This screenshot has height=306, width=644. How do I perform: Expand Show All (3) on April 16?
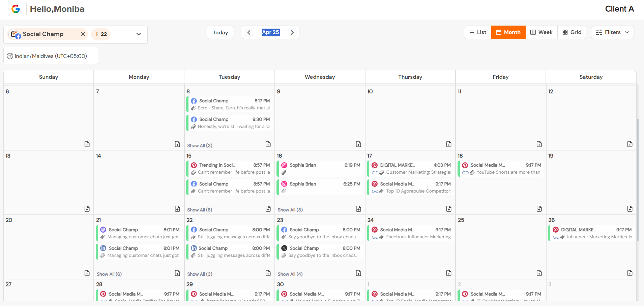tap(290, 210)
